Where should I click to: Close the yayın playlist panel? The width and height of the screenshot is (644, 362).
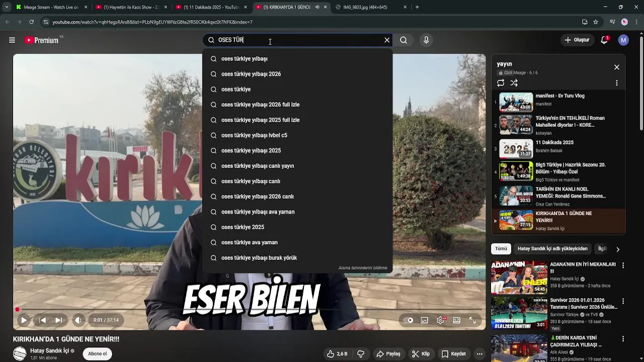[x=617, y=67]
